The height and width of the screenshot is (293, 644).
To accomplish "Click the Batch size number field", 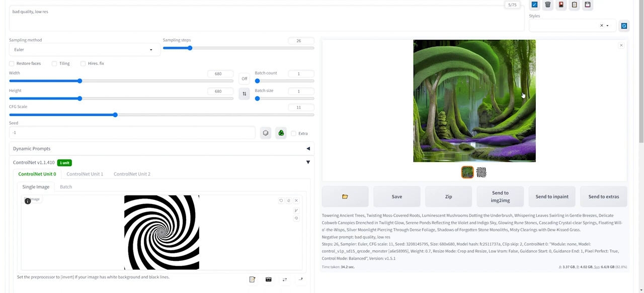I will point(301,91).
